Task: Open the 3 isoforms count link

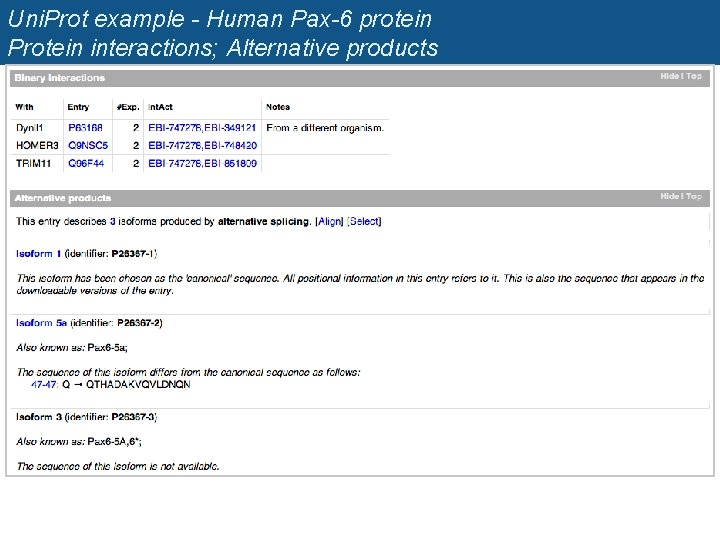Action: click(x=112, y=221)
